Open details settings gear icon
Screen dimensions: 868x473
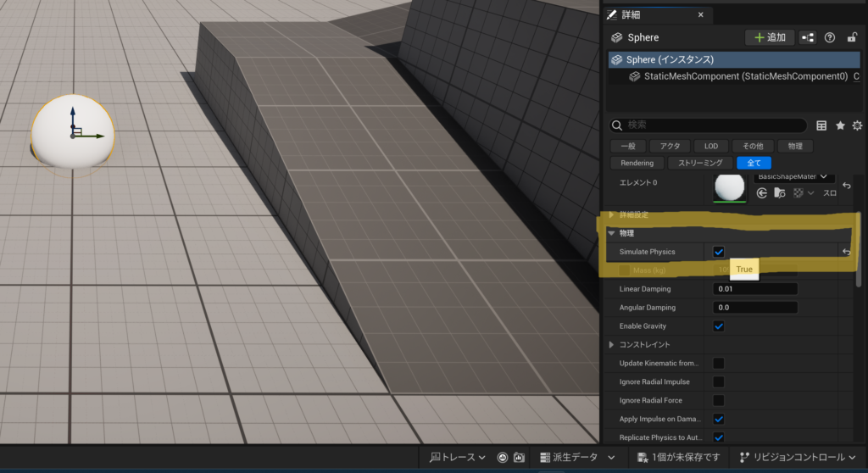[857, 125]
